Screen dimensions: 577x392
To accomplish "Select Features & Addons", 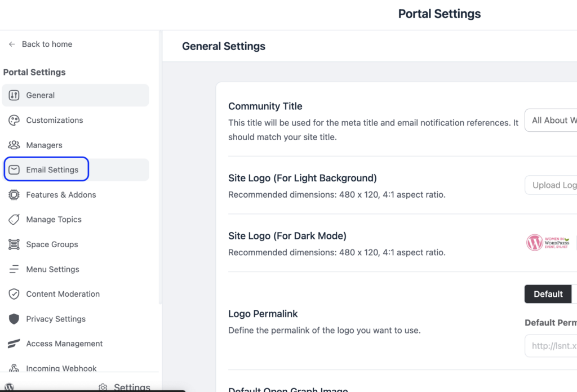I will (76, 194).
